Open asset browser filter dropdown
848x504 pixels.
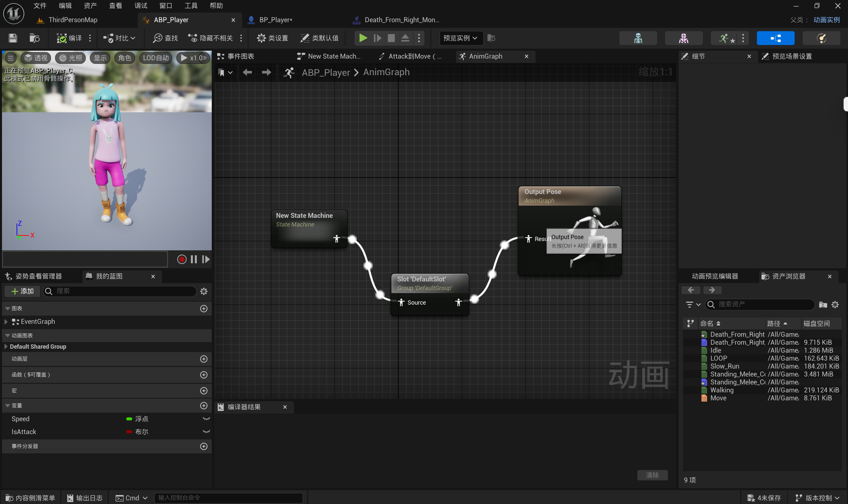tap(693, 304)
